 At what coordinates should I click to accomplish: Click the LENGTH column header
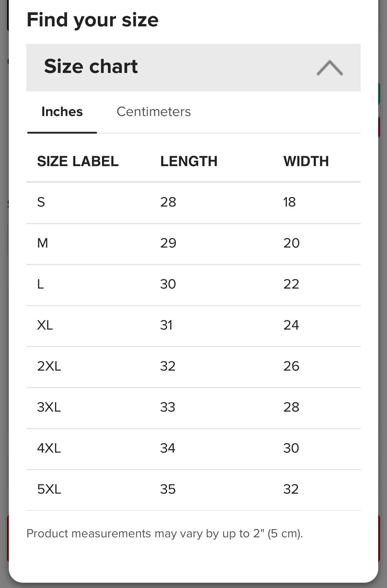pyautogui.click(x=189, y=161)
